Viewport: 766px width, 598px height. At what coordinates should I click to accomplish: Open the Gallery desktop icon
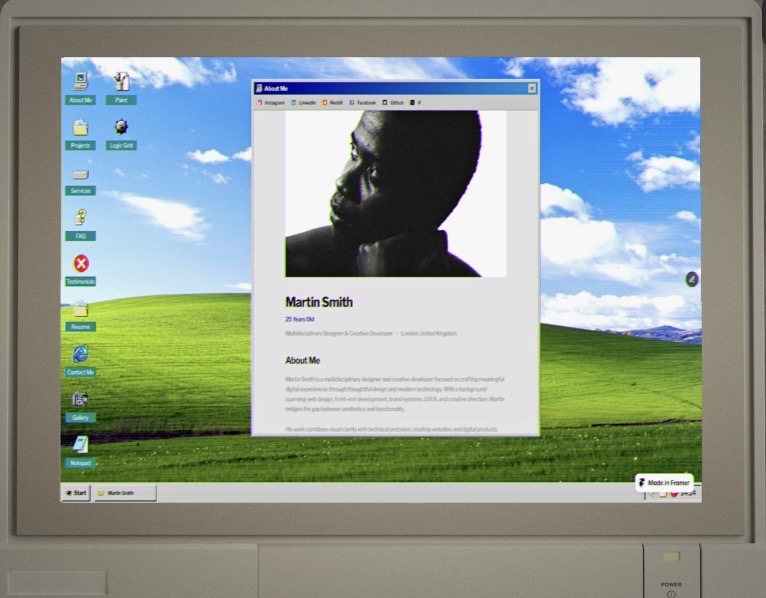(x=81, y=406)
